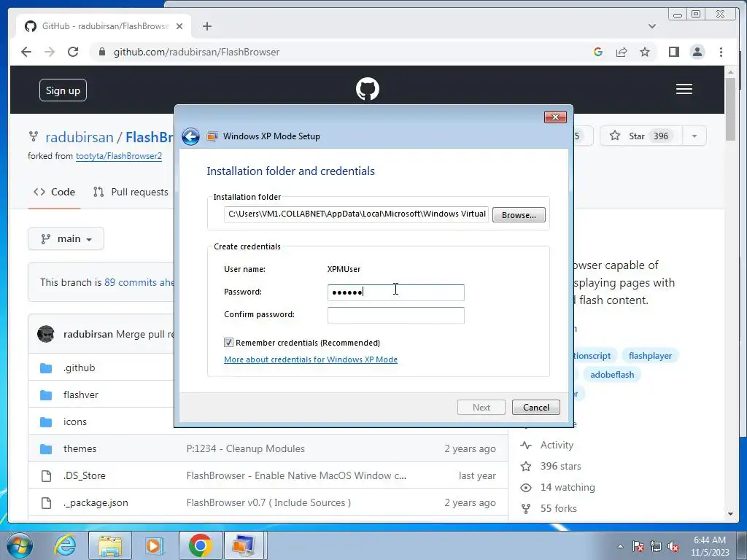Image resolution: width=747 pixels, height=560 pixels.
Task: Click the GitHub logo in page header
Action: [368, 89]
